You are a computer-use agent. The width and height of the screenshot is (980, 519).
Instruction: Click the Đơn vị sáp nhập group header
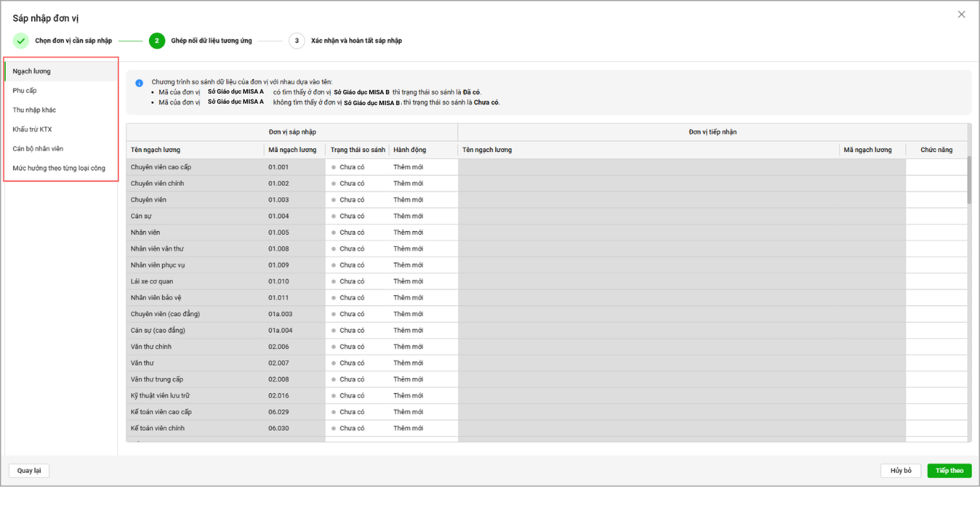[292, 132]
